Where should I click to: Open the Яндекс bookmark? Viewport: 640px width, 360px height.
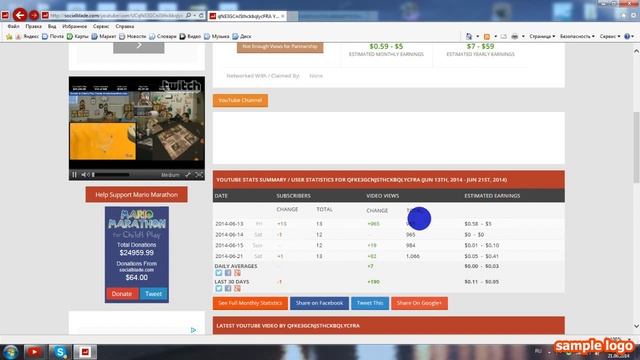coord(28,36)
